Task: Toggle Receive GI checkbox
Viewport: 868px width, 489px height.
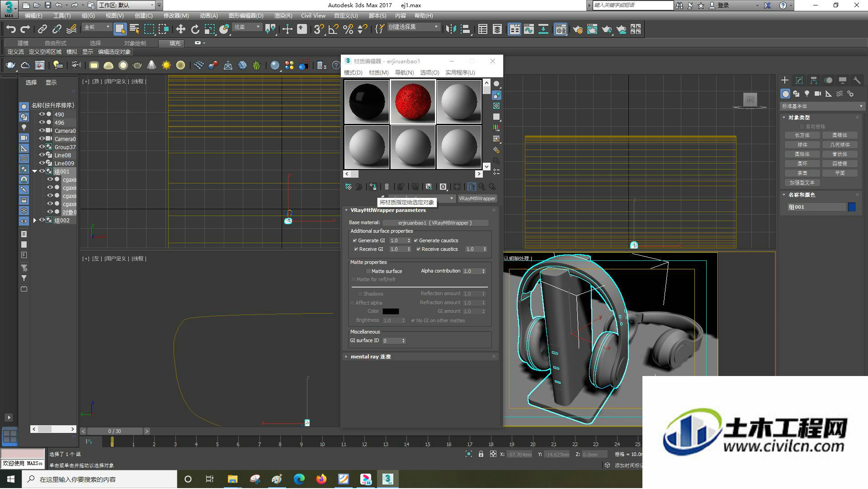Action: (x=356, y=249)
